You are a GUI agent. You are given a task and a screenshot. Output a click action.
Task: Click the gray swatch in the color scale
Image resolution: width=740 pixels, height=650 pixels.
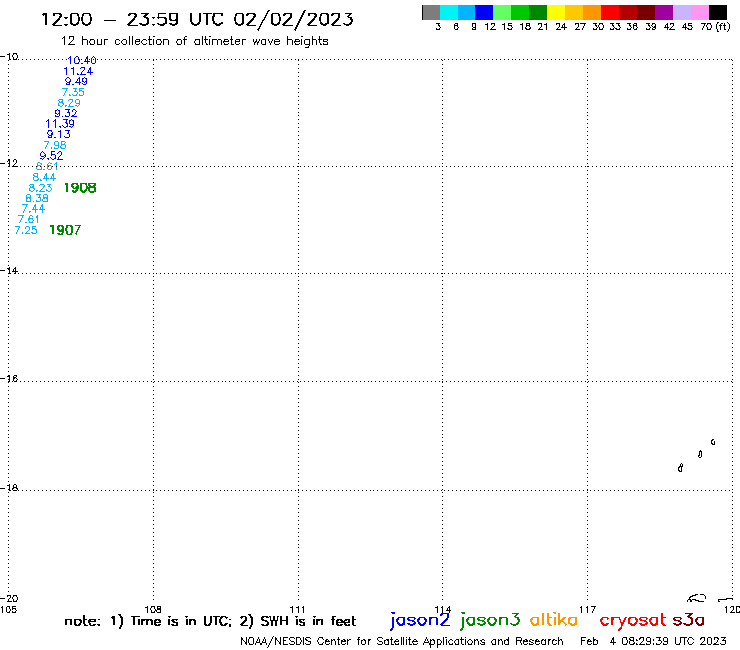(x=431, y=12)
